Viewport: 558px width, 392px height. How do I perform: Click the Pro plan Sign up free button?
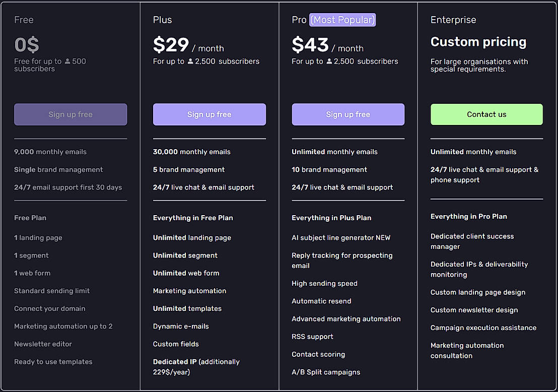pyautogui.click(x=348, y=114)
